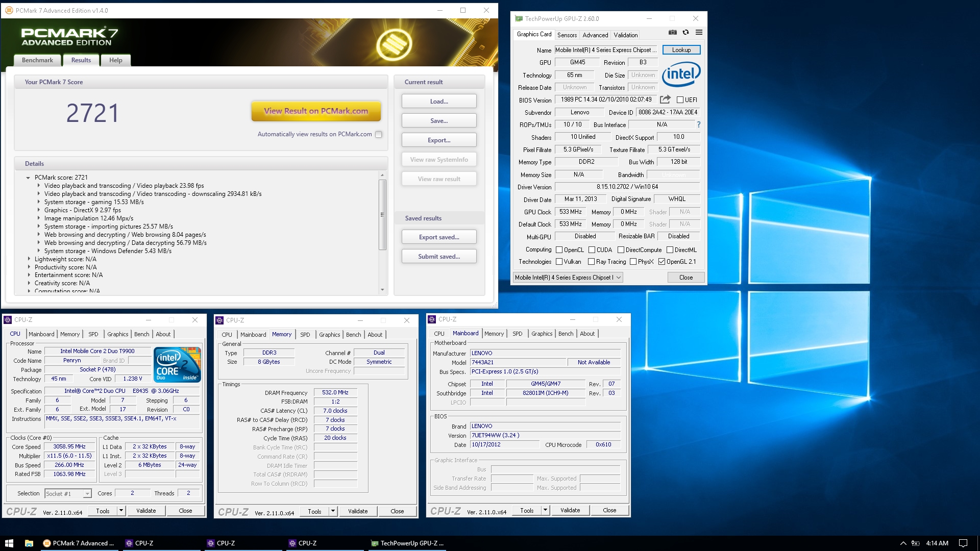The image size is (980, 551).
Task: Click the BIOS export share icon in GPU-Z
Action: pos(665,99)
